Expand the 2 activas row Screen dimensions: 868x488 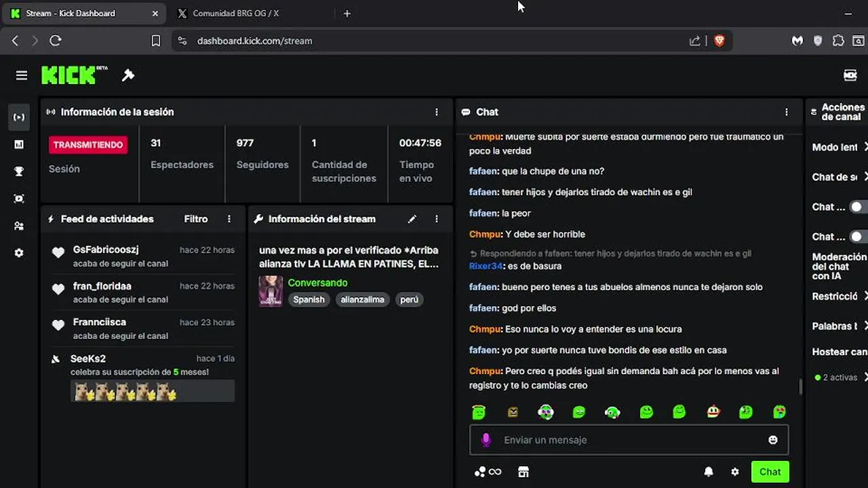(x=841, y=378)
